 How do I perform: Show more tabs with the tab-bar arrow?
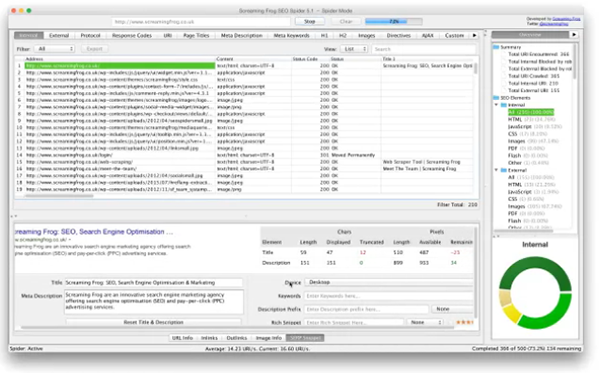474,35
